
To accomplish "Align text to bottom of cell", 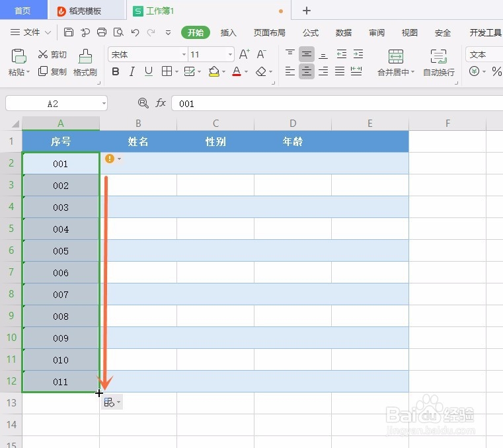I will point(323,54).
